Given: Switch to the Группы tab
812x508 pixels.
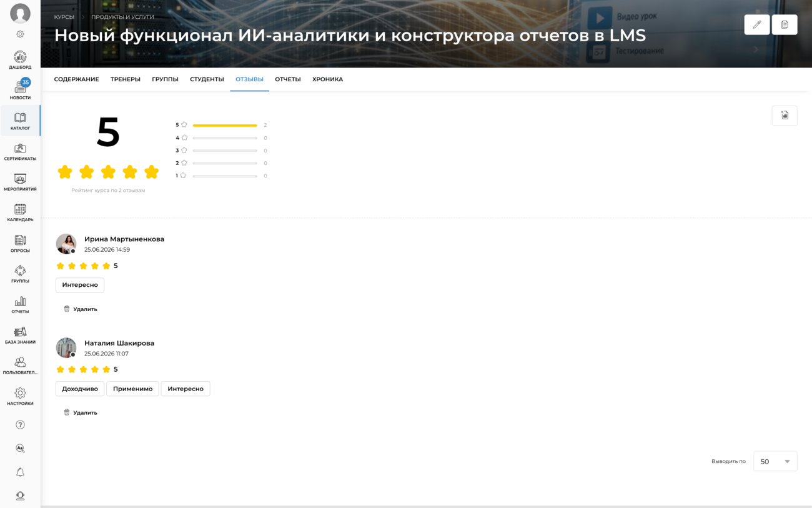Looking at the screenshot, I should coord(165,79).
